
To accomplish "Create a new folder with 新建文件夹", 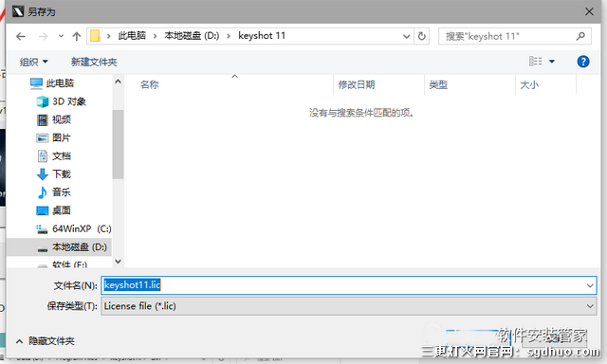I will tap(94, 62).
